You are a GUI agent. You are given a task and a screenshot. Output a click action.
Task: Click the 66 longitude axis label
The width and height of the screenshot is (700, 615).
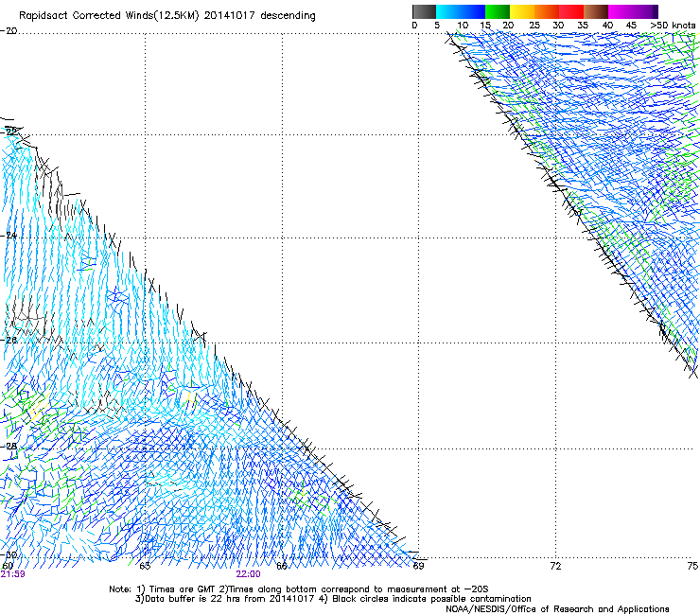coord(282,566)
